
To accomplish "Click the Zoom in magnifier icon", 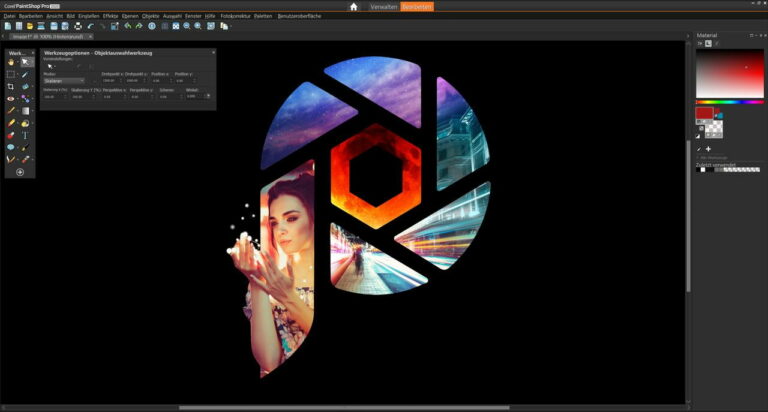I will [x=198, y=26].
